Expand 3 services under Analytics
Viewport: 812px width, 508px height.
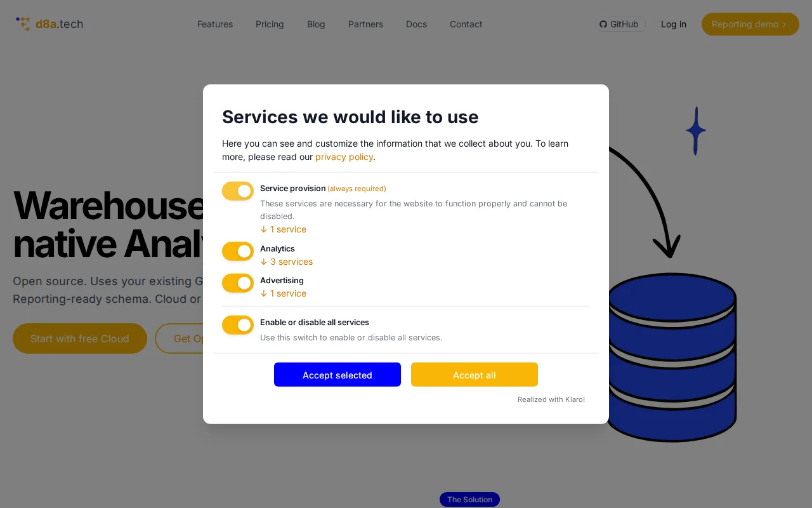(286, 262)
